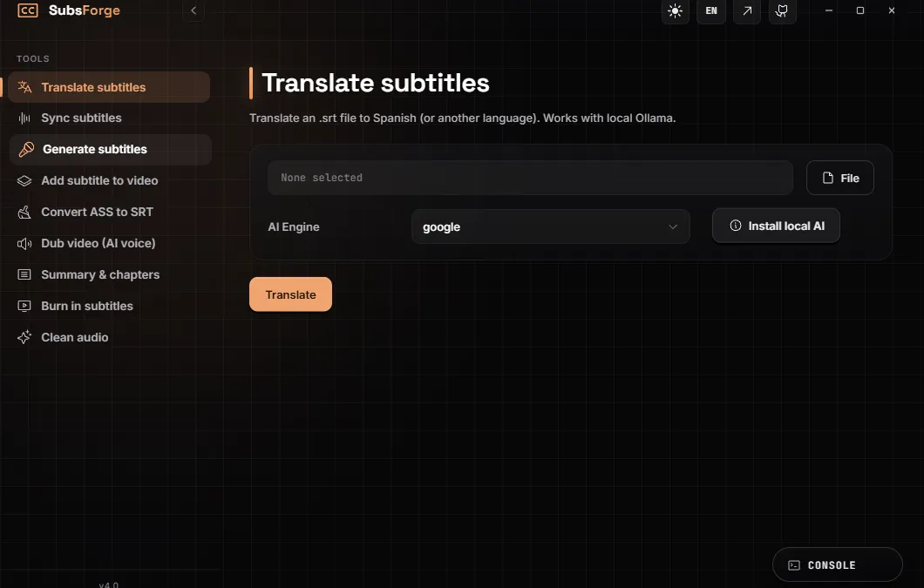Click the orange Translate button
Screen dimensions: 924x588
[x=290, y=294]
